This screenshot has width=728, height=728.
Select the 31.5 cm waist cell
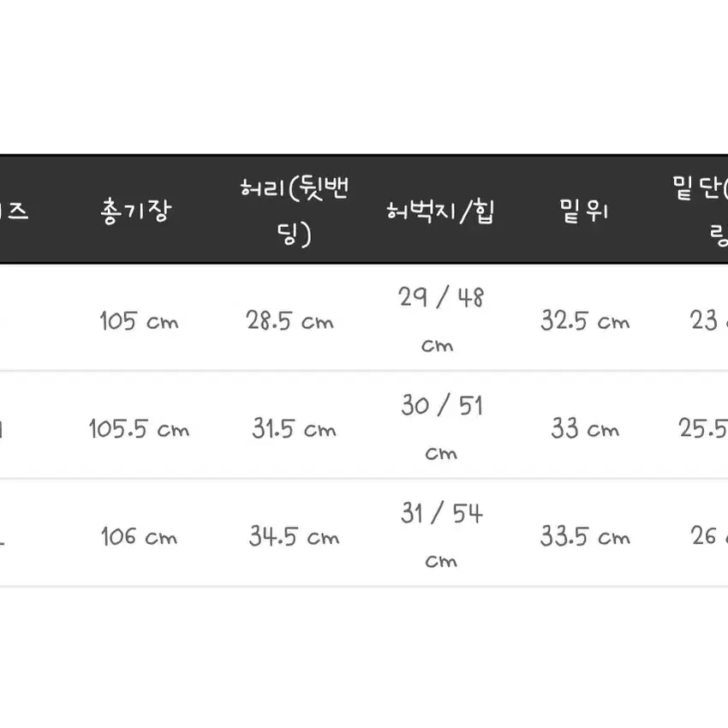[x=294, y=428]
